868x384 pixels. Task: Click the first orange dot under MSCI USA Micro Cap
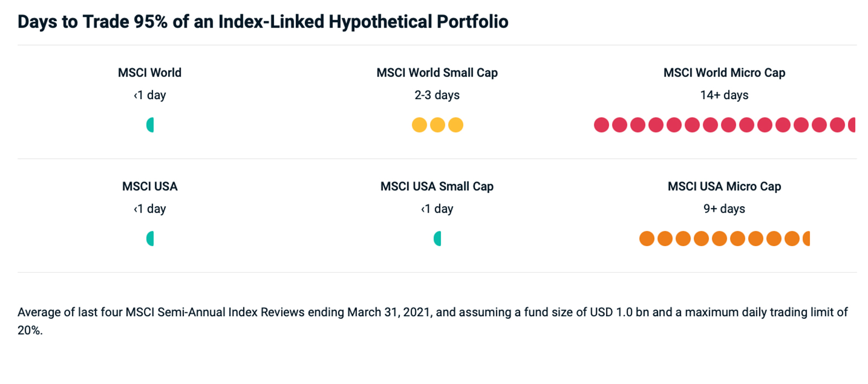click(x=647, y=239)
